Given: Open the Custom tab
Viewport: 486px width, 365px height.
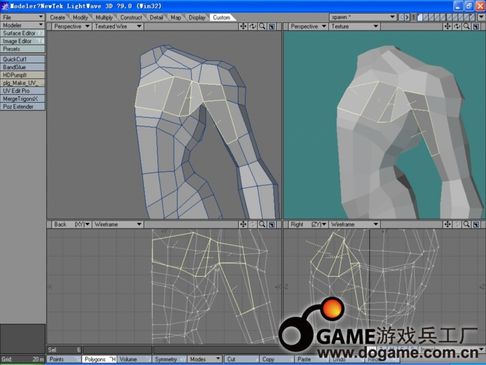Looking at the screenshot, I should pos(221,17).
